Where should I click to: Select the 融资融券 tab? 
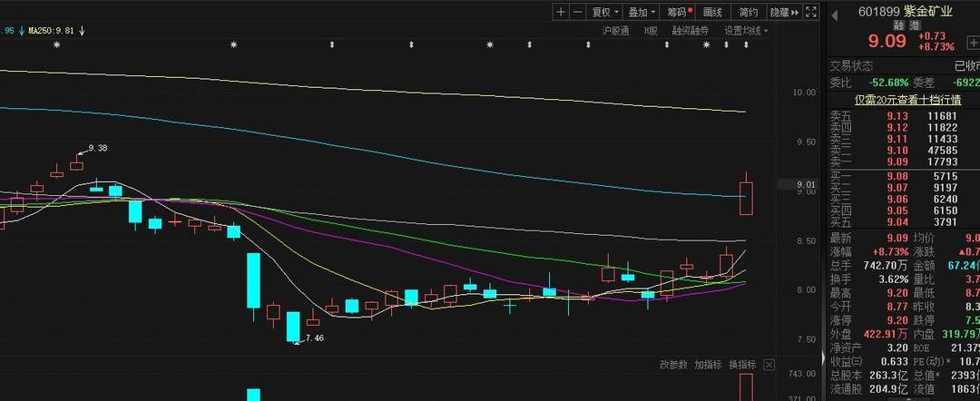690,30
